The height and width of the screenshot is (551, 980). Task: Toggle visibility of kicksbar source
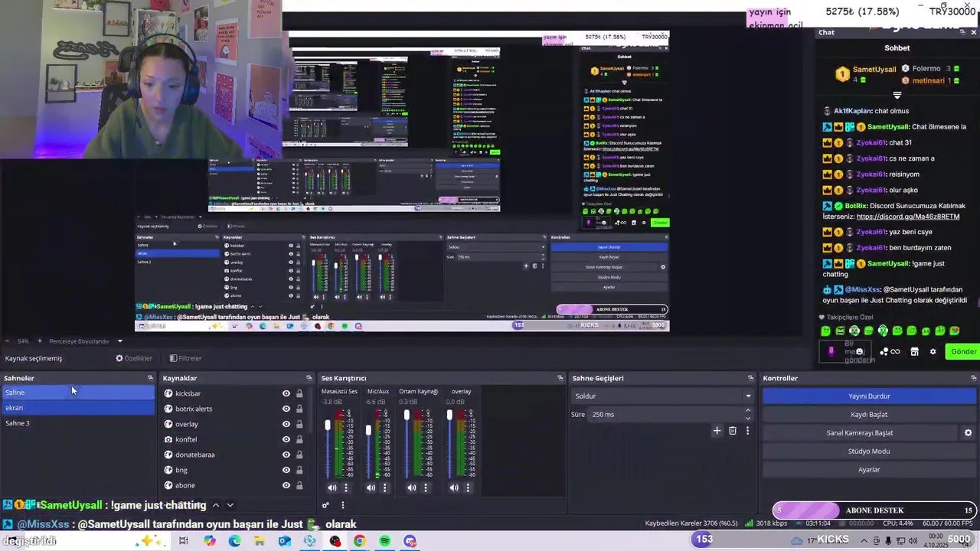tap(286, 393)
